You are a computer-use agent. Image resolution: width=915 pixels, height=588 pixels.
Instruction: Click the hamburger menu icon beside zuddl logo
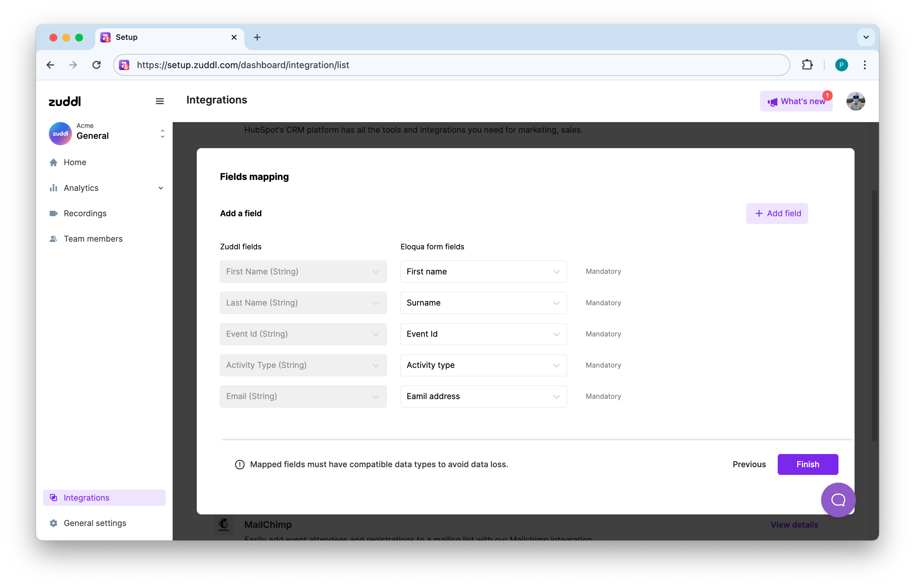[160, 101]
